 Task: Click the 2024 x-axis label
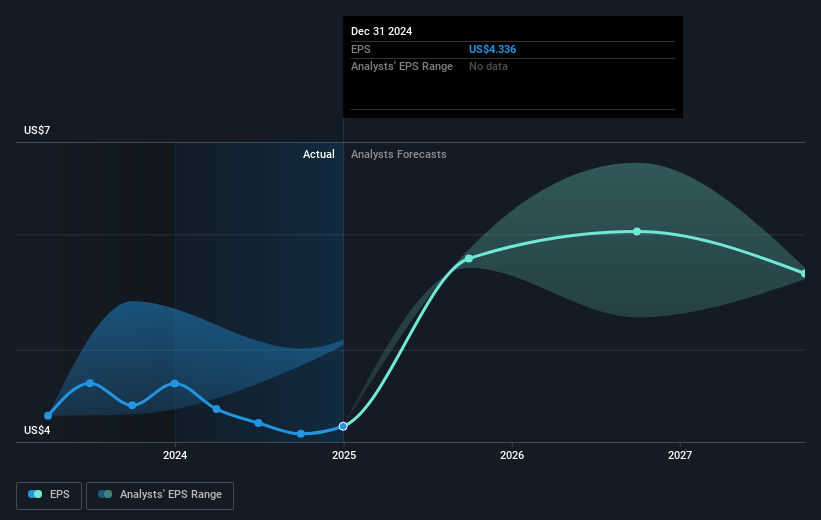(175, 455)
